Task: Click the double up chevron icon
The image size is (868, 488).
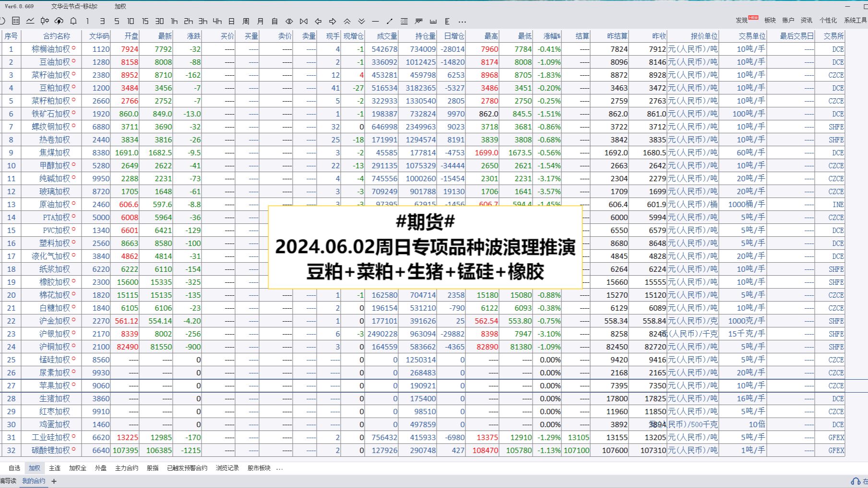Action: pos(347,21)
